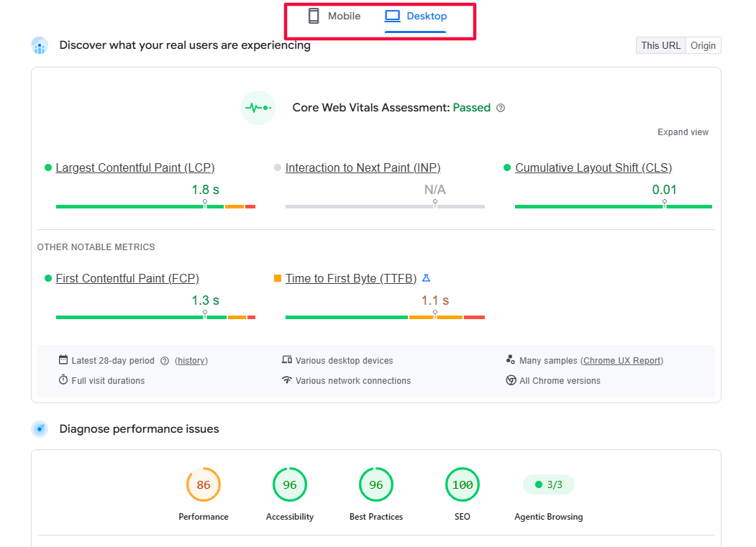Click the INP grey distribution bar
This screenshot has width=756, height=547.
point(385,207)
